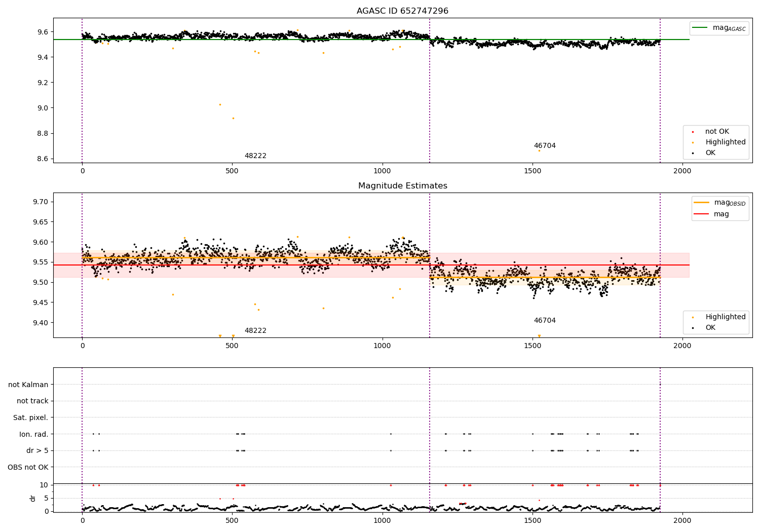
Task: Select 'OK' legend entry in top plot
Action: pyautogui.click(x=710, y=153)
